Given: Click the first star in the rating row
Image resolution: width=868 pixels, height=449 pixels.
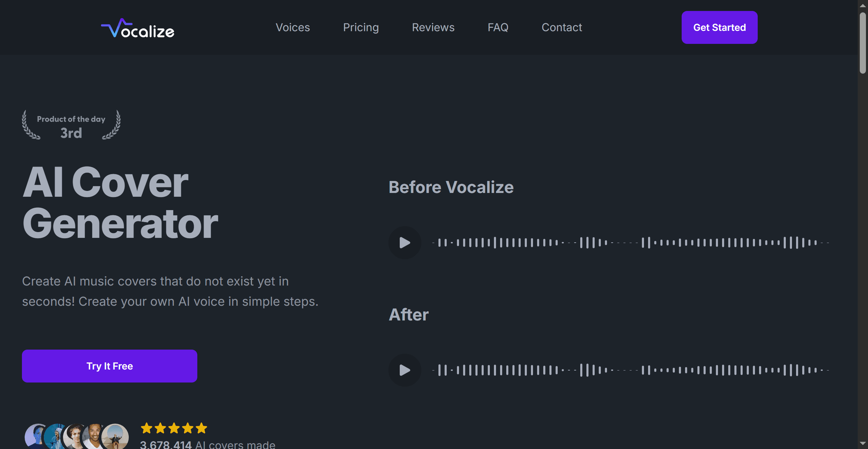Looking at the screenshot, I should click(x=147, y=428).
